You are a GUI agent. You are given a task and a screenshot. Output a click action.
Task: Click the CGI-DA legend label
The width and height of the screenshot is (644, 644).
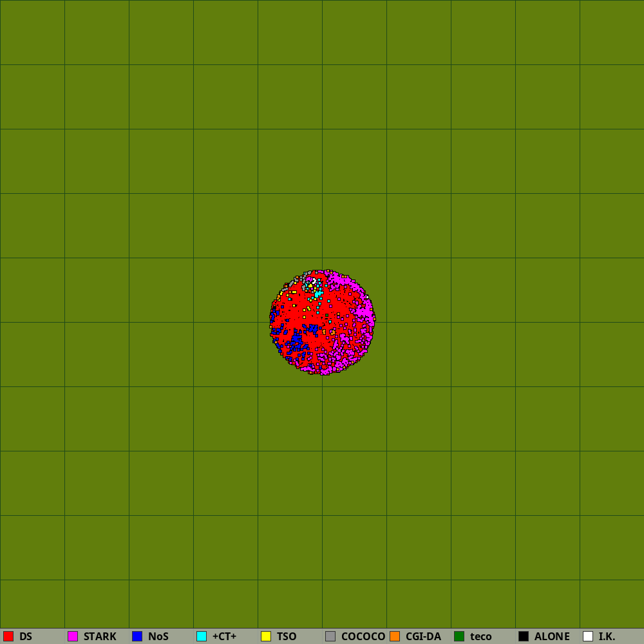(423, 636)
